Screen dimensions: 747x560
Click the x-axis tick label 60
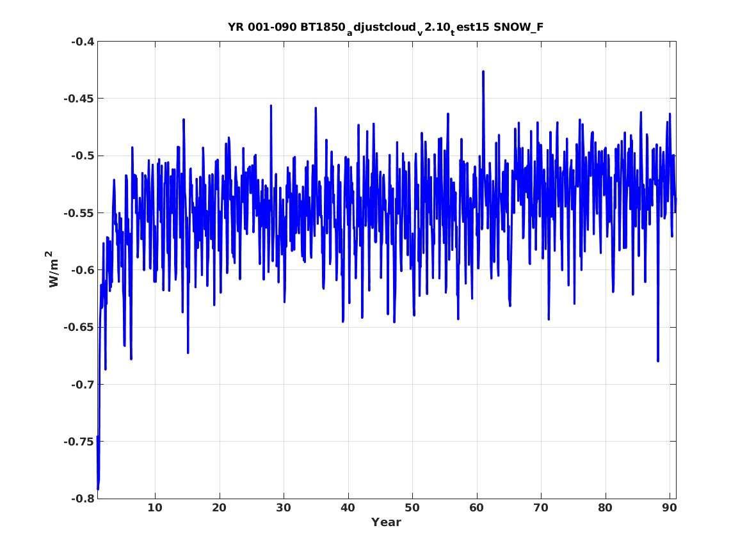[476, 508]
